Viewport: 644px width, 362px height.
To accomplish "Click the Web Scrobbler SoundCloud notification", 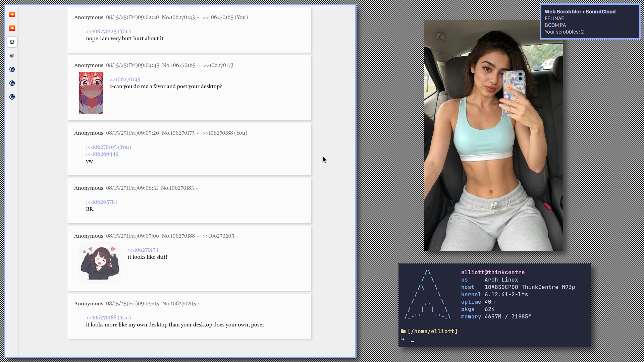I will pyautogui.click(x=590, y=22).
